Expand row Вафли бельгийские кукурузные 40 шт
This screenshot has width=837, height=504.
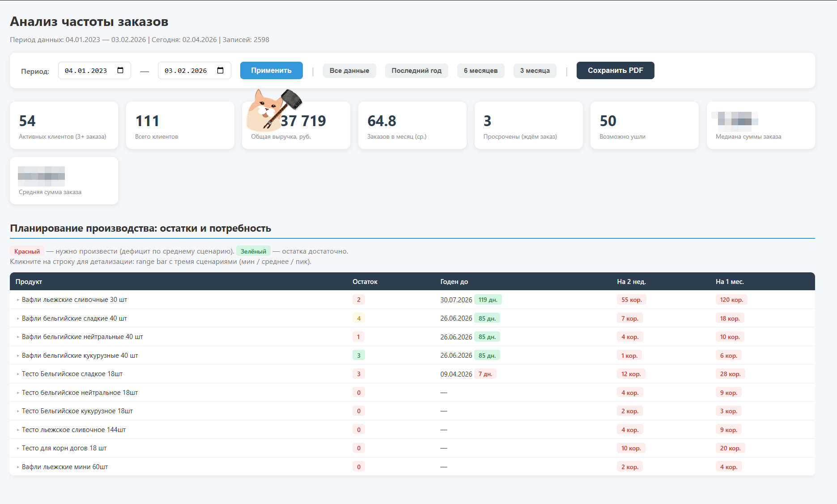point(412,356)
